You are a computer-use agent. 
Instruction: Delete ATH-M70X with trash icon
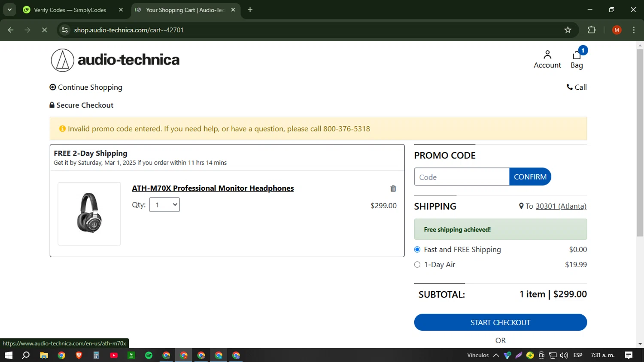click(393, 189)
